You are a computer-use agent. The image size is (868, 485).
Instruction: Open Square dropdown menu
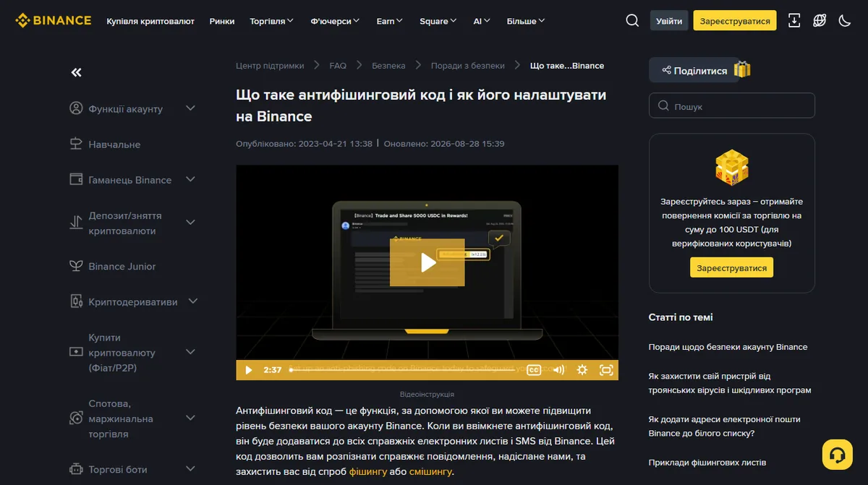438,21
